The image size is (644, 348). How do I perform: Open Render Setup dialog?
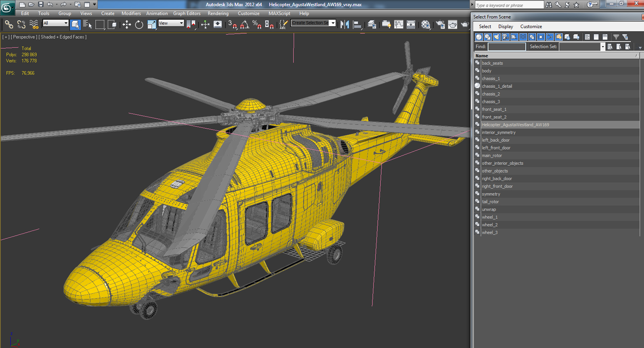pyautogui.click(x=440, y=24)
